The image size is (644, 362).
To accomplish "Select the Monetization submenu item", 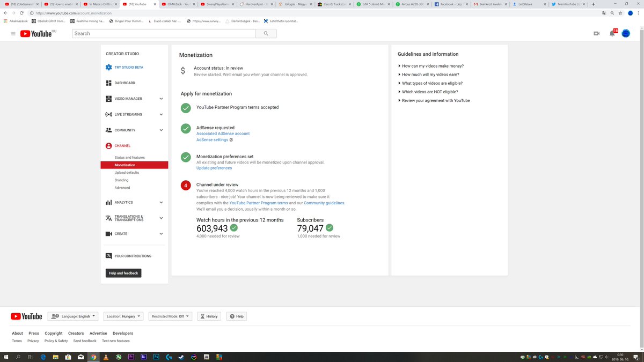I will point(134,165).
